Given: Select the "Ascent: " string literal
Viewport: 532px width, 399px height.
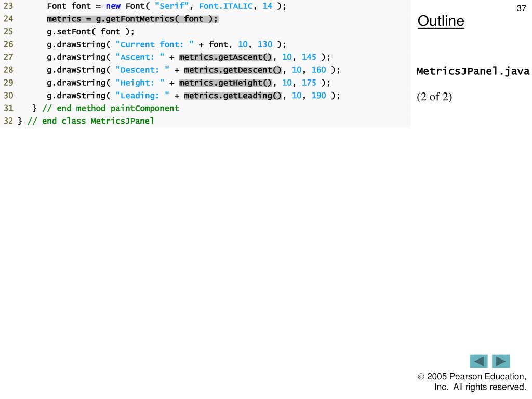Looking at the screenshot, I should click(140, 57).
